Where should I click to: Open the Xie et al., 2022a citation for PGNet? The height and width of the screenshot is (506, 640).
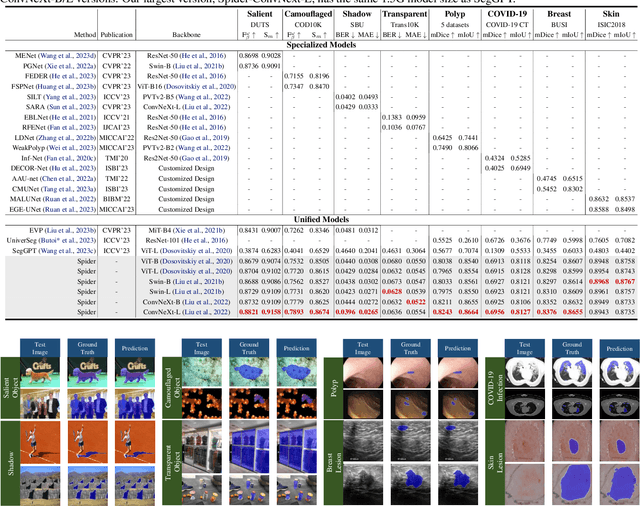coord(69,66)
